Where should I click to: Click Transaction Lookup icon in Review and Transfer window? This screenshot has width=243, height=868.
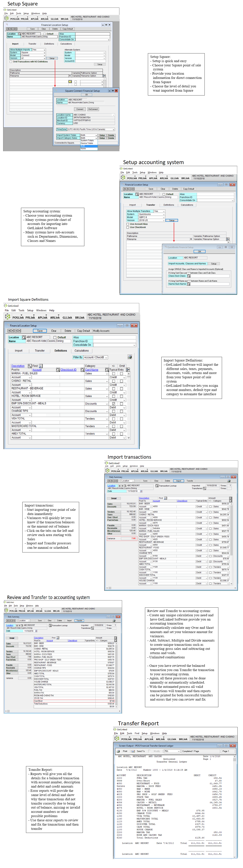[x=50, y=625]
